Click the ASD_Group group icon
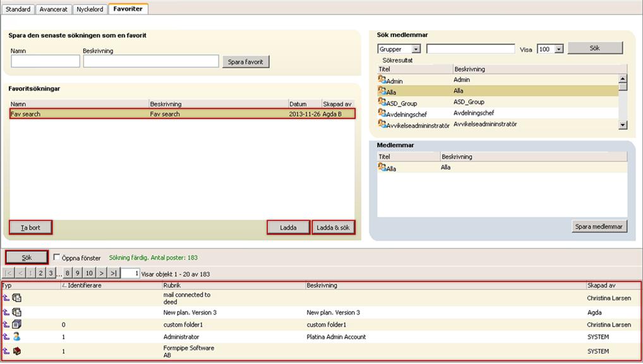Viewport: 643px width, 364px height. [x=382, y=102]
